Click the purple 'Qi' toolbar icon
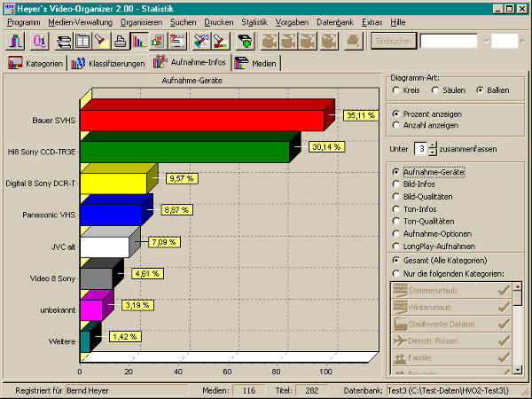Viewport: 532px width, 399px height. (39, 41)
